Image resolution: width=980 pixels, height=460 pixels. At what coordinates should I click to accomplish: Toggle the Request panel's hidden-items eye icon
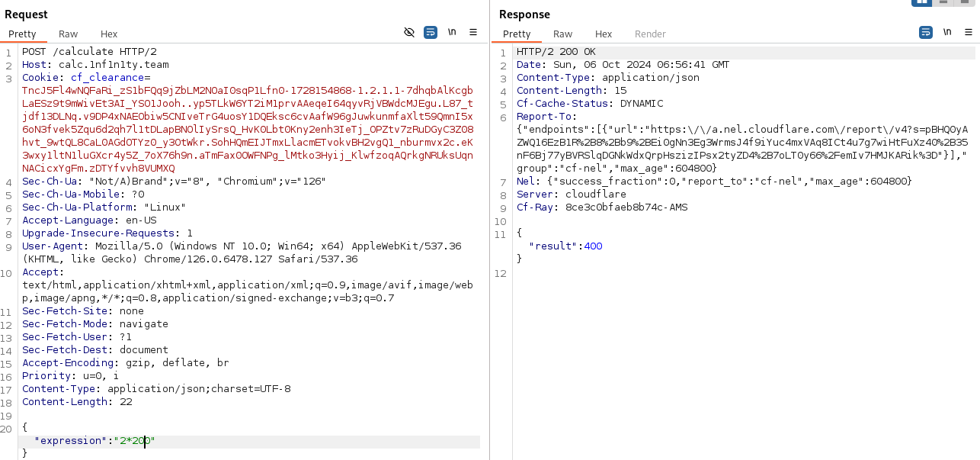409,32
